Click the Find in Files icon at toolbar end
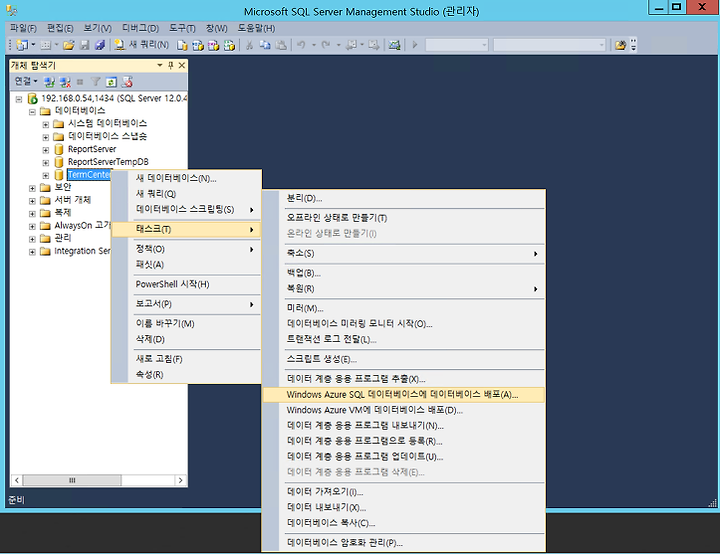720x554 pixels. pos(620,45)
